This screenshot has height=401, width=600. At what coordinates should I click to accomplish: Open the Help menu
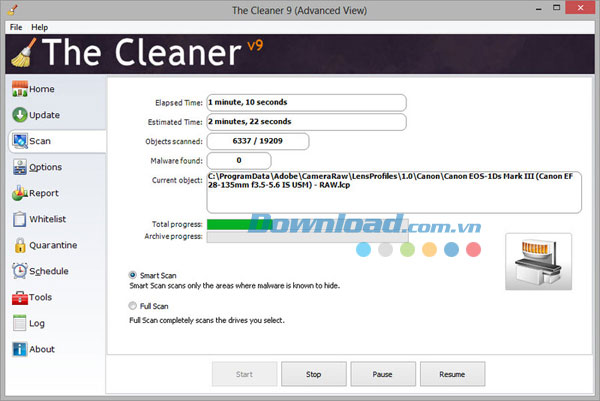(x=39, y=27)
